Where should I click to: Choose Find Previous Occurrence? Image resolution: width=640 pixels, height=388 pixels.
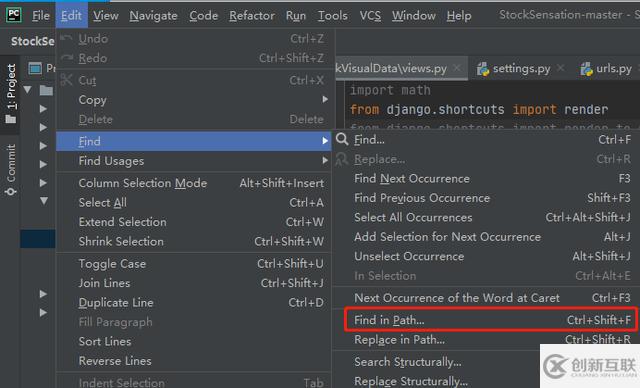click(x=486, y=198)
